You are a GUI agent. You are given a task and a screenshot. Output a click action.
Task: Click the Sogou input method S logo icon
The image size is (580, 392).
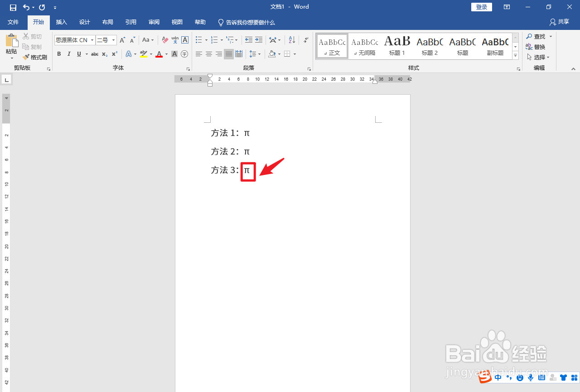click(x=486, y=376)
